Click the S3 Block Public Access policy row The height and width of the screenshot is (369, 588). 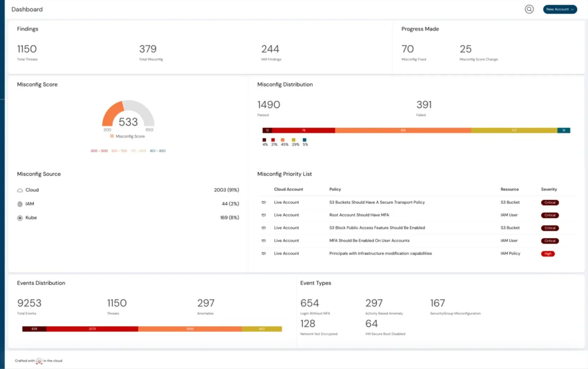[377, 228]
